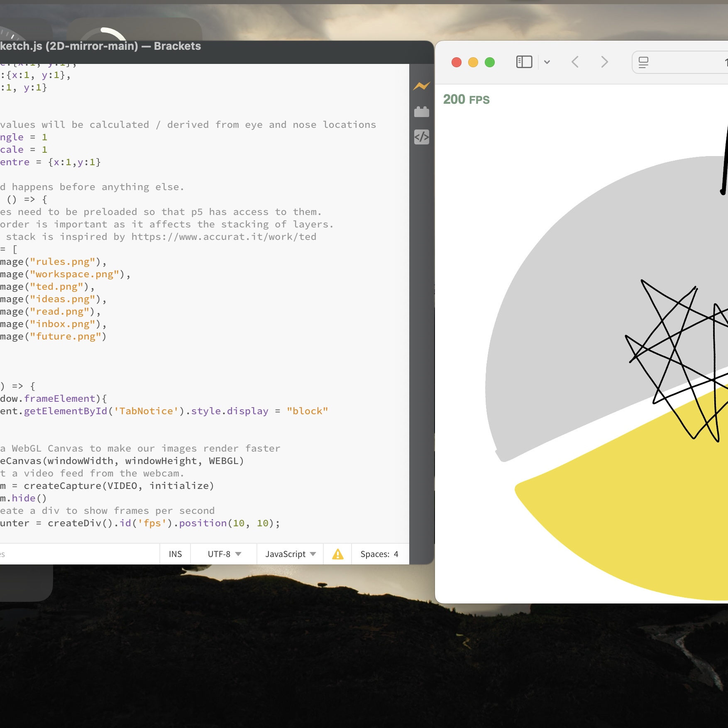Viewport: 728px width, 728px height.
Task: Enter full screen with the green window button
Action: pyautogui.click(x=489, y=62)
